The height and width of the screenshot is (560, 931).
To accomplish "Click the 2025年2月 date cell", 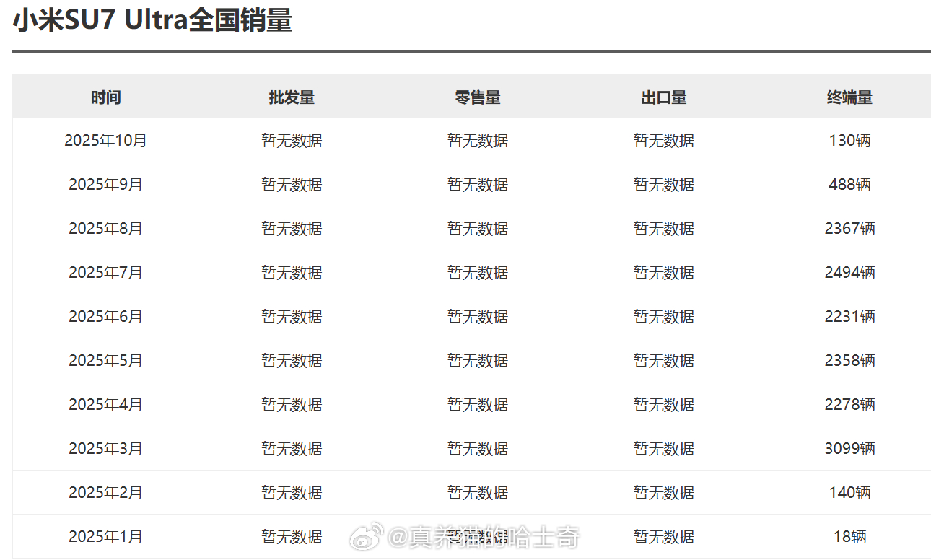I will [x=106, y=493].
